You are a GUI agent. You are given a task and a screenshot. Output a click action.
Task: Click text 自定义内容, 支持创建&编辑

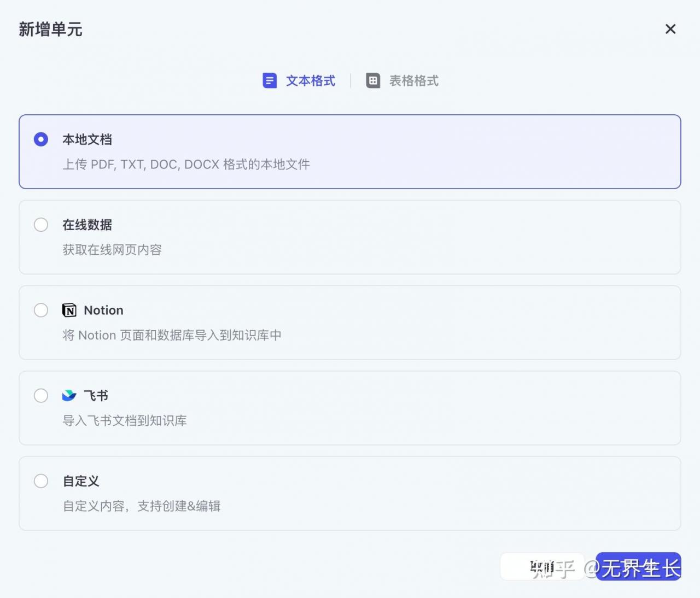[x=142, y=506]
